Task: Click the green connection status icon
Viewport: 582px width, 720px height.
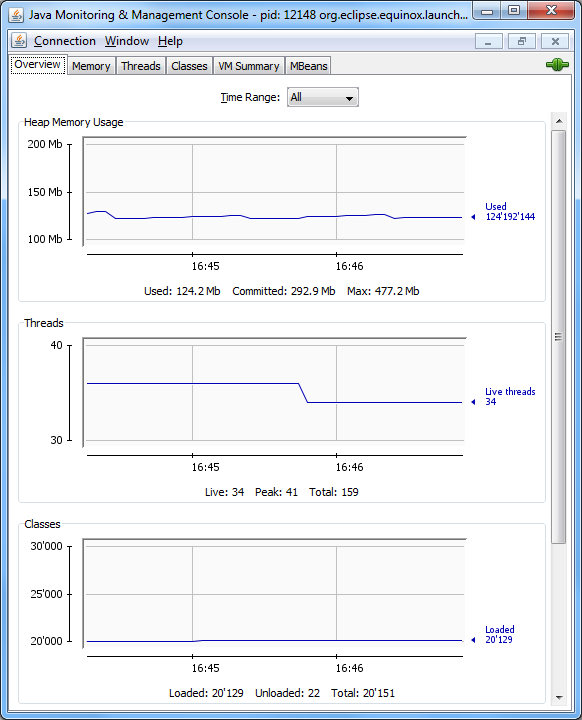Action: pyautogui.click(x=557, y=65)
